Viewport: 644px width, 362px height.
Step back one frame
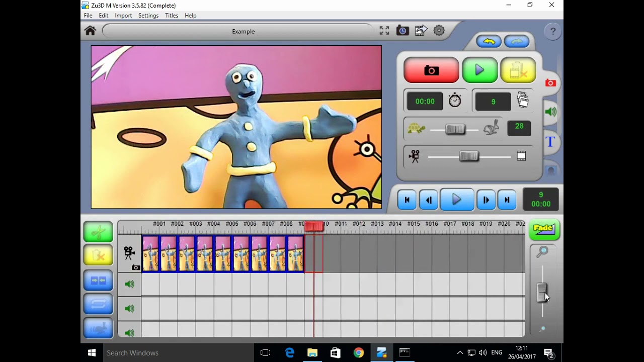(429, 200)
